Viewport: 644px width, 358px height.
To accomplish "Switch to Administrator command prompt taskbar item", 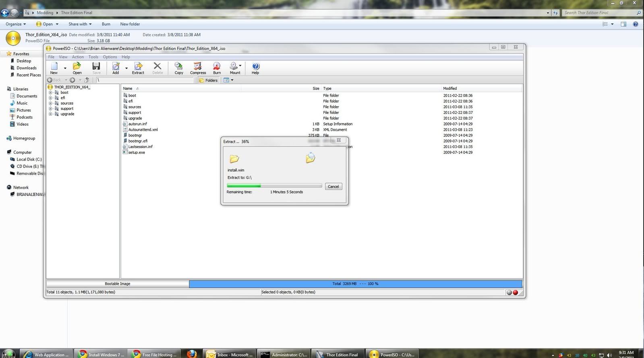I will pyautogui.click(x=284, y=354).
